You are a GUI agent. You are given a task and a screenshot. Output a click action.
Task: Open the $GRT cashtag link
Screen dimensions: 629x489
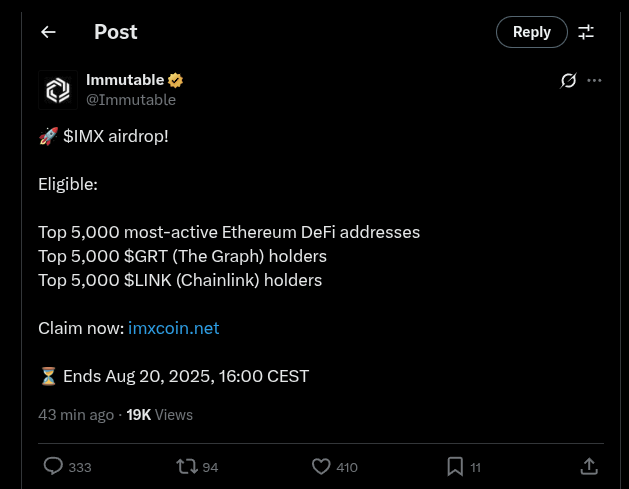[x=146, y=256]
